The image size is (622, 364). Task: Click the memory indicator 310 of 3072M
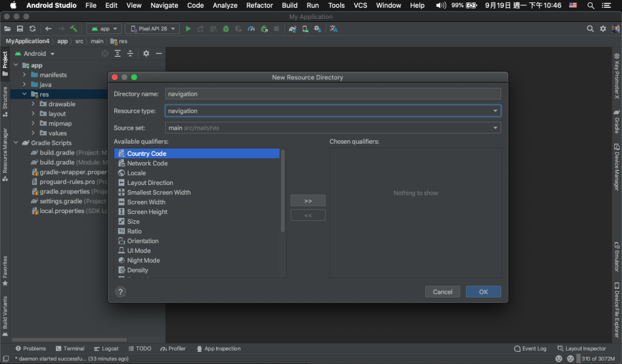pos(598,359)
